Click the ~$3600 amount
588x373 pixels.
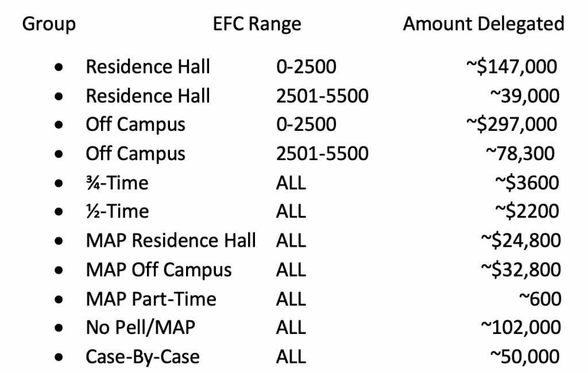pyautogui.click(x=527, y=183)
